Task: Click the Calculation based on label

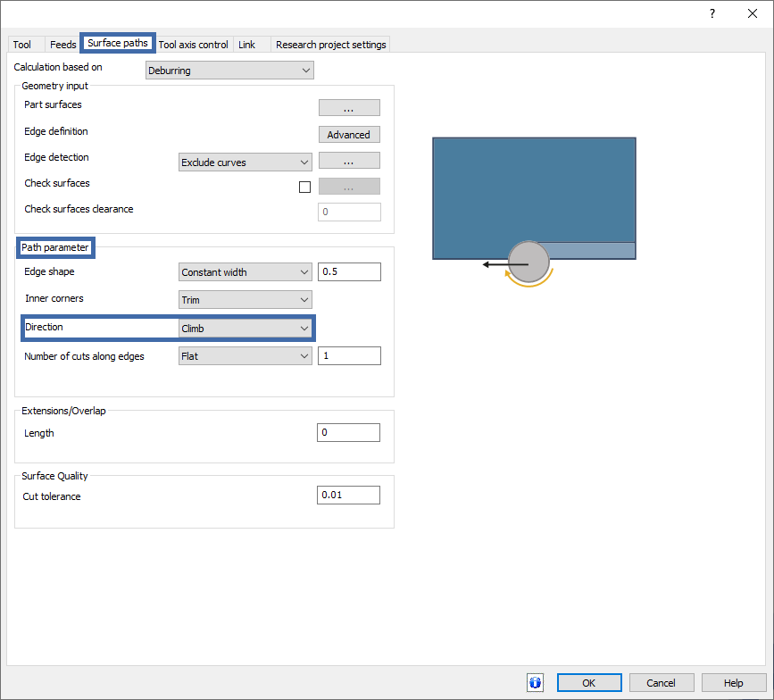Action: 58,67
